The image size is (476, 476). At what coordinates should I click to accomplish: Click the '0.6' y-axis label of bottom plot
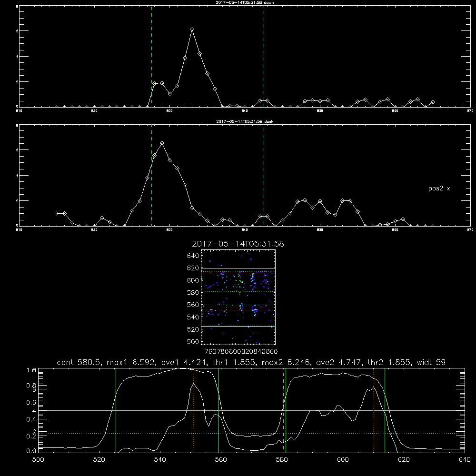(x=31, y=402)
